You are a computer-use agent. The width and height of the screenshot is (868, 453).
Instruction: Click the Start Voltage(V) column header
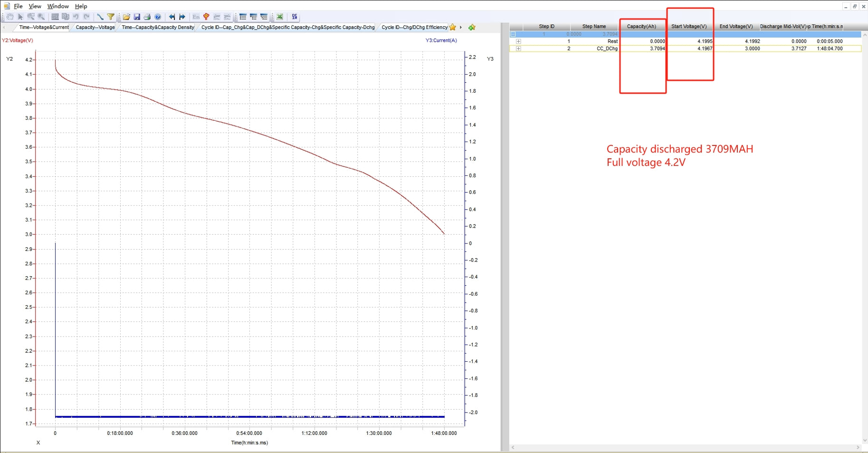pos(689,27)
